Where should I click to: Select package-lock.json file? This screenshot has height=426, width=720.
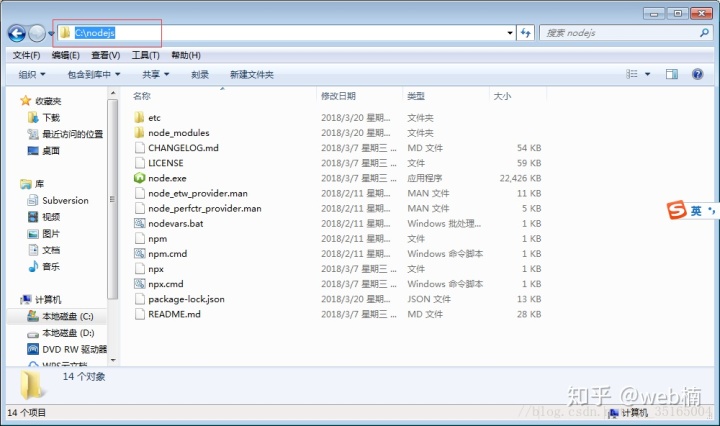pos(186,299)
